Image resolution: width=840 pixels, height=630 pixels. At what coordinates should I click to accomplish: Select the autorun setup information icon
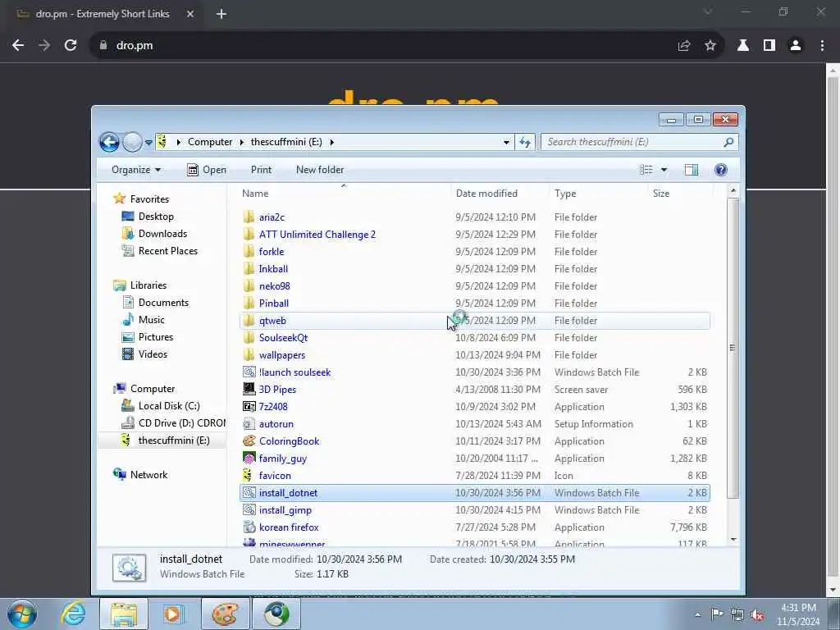pyautogui.click(x=249, y=424)
